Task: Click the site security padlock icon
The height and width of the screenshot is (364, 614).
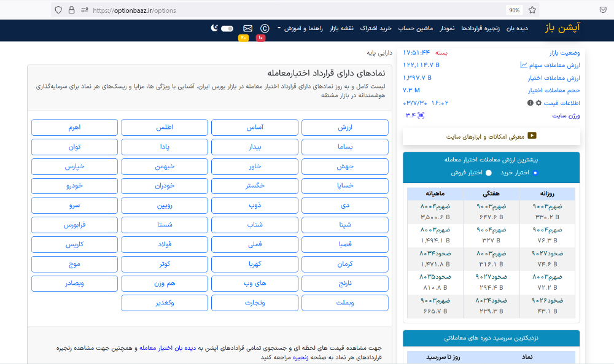Action: pos(71,10)
